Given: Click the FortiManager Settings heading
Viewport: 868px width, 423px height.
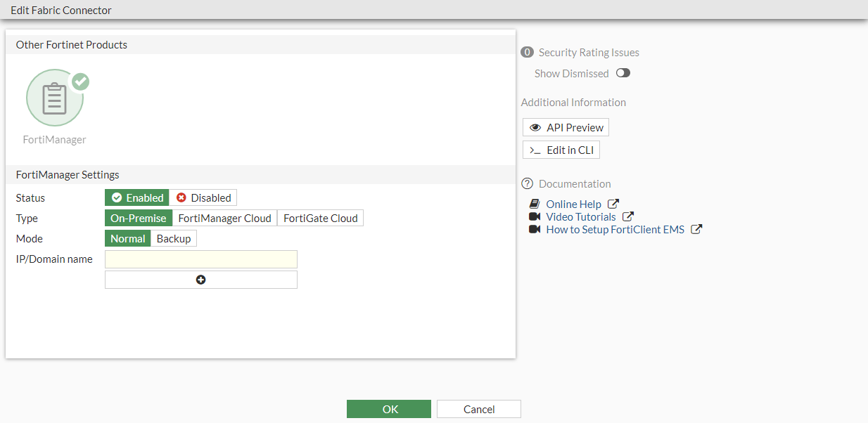Looking at the screenshot, I should (x=68, y=175).
